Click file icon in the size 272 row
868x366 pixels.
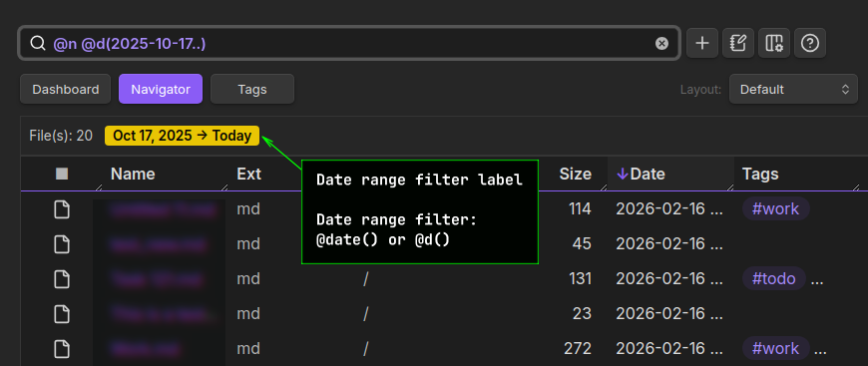[x=62, y=349]
